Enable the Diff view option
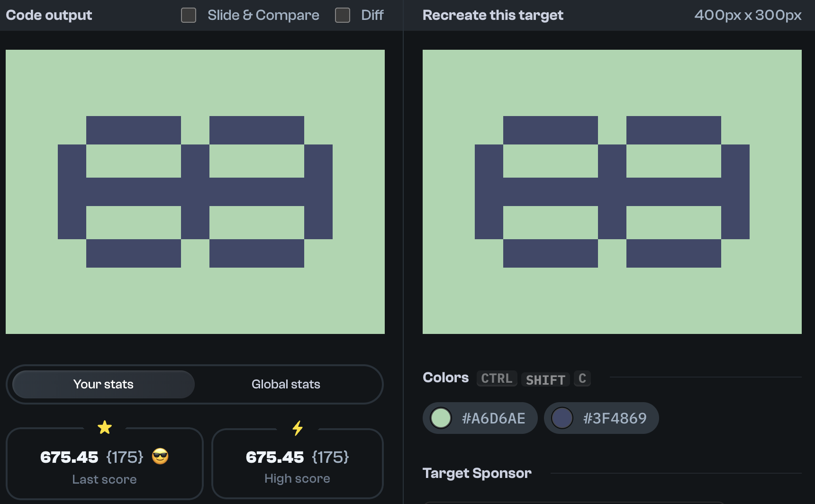 pyautogui.click(x=342, y=15)
